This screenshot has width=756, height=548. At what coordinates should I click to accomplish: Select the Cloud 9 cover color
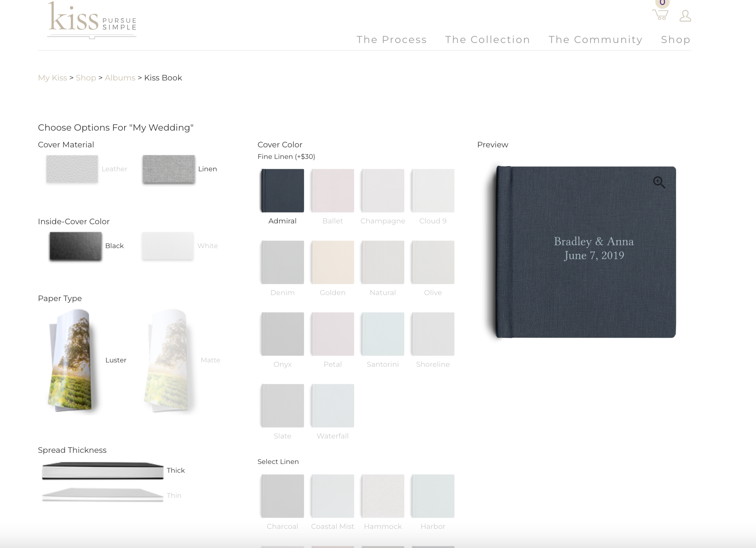tap(433, 191)
